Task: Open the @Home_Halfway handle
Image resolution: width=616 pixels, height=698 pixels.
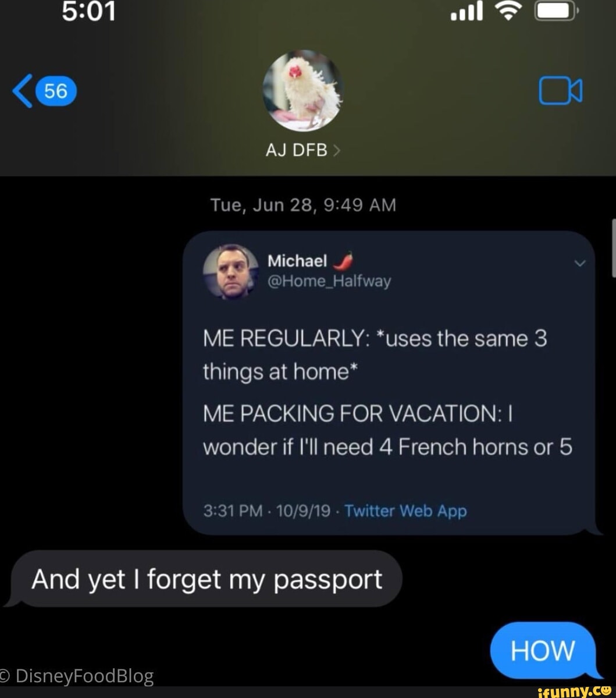Action: pyautogui.click(x=329, y=281)
